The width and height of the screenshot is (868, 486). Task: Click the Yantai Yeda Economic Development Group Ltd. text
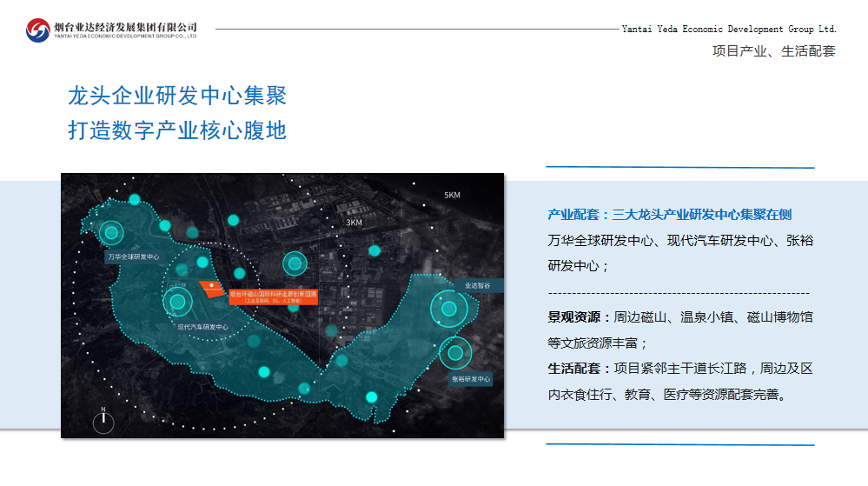(x=728, y=29)
